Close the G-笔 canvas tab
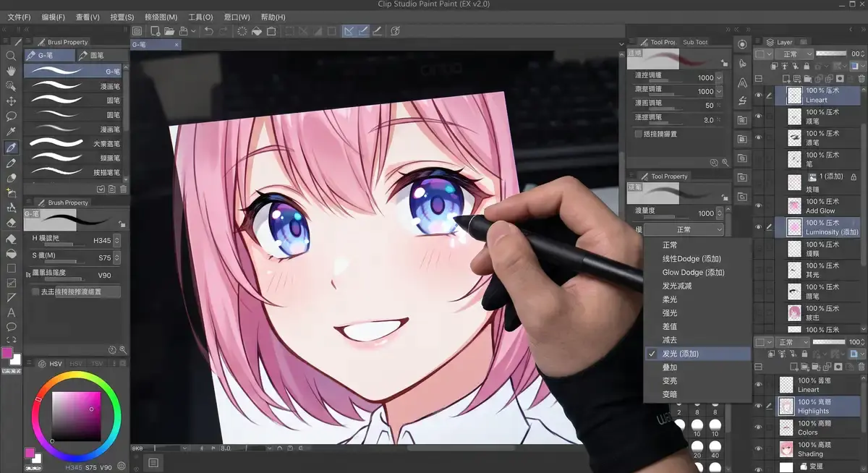868x473 pixels. pyautogui.click(x=176, y=45)
